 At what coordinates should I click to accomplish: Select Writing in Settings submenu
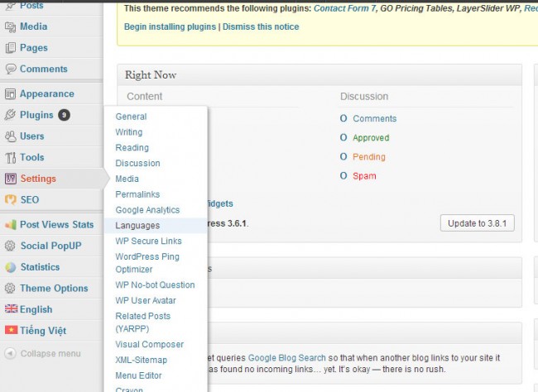pyautogui.click(x=129, y=132)
